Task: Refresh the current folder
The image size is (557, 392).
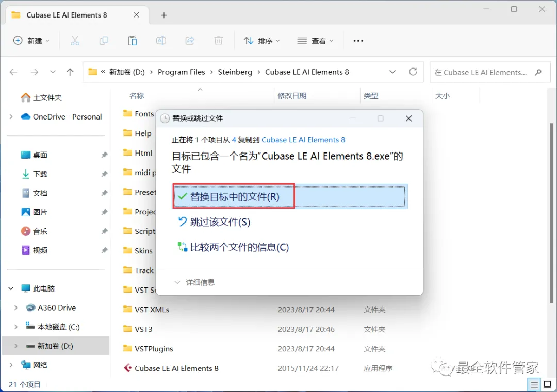Action: pos(413,72)
